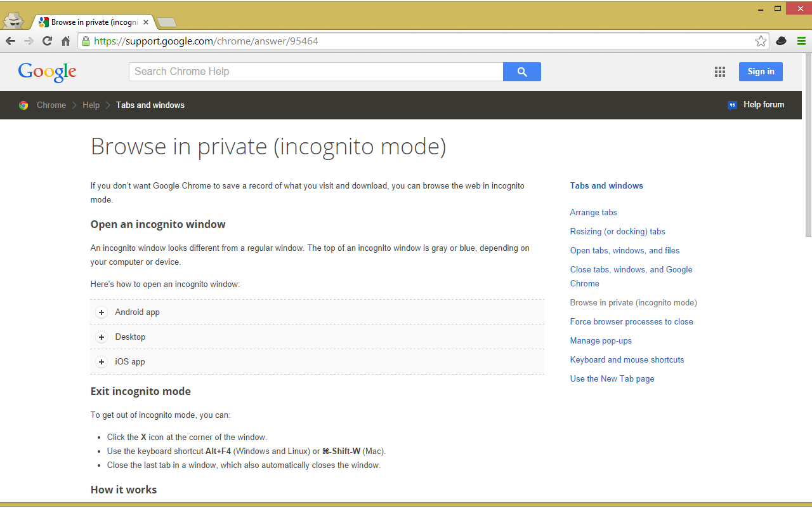Image resolution: width=812 pixels, height=508 pixels.
Task: Select the Browse in private (incognito) tab
Action: point(93,22)
